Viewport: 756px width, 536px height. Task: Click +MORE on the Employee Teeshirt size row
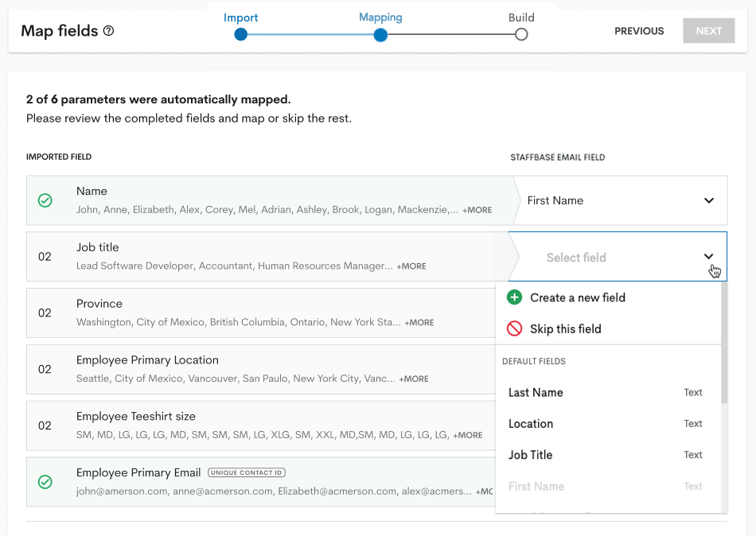tap(467, 436)
